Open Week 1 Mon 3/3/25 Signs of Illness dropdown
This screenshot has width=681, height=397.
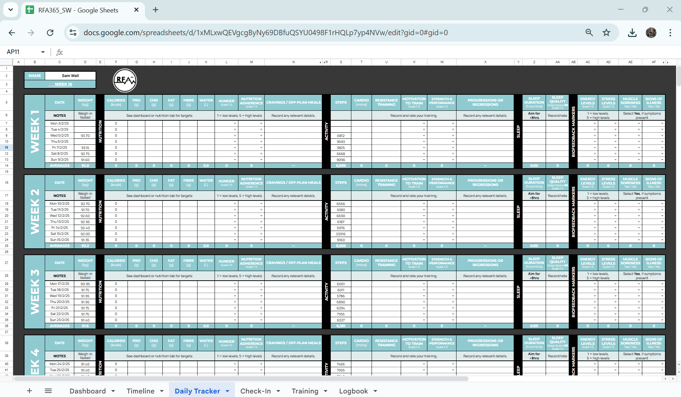pyautogui.click(x=662, y=124)
